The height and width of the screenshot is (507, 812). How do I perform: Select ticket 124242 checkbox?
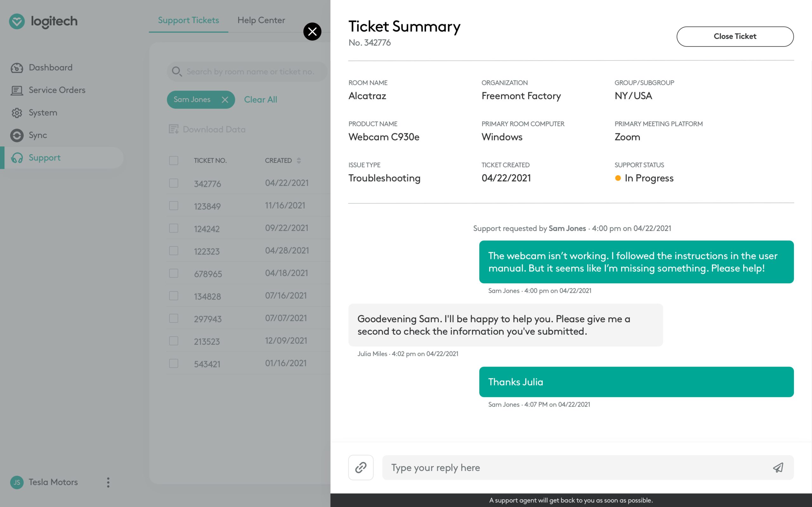coord(174,228)
